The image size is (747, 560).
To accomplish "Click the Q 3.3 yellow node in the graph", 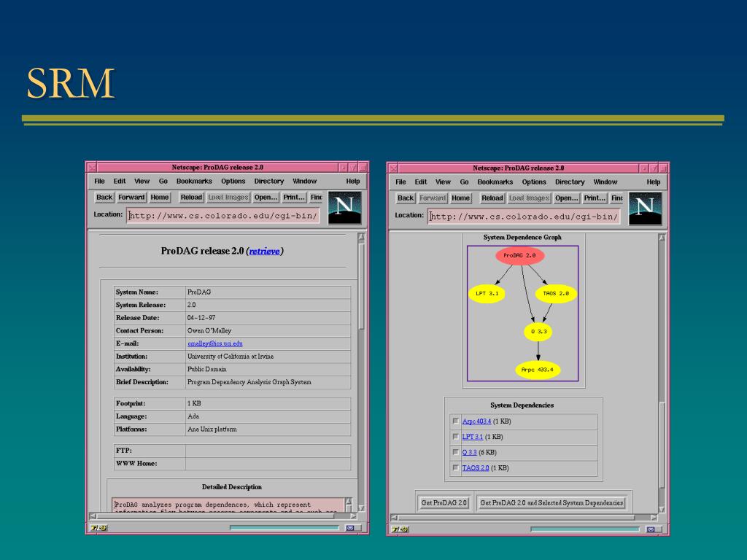I will (x=538, y=332).
